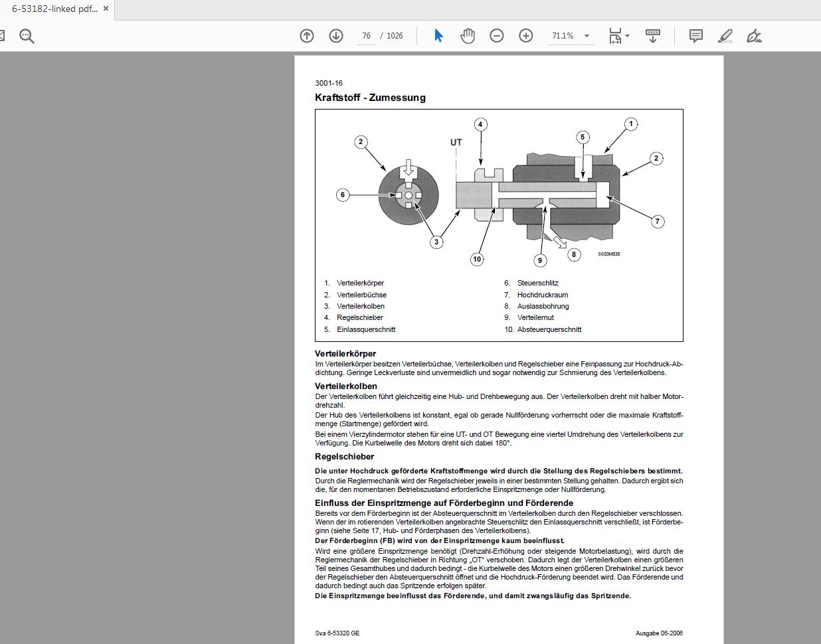This screenshot has width=821, height=644.
Task: Open the Find/Search tool
Action: [x=27, y=35]
